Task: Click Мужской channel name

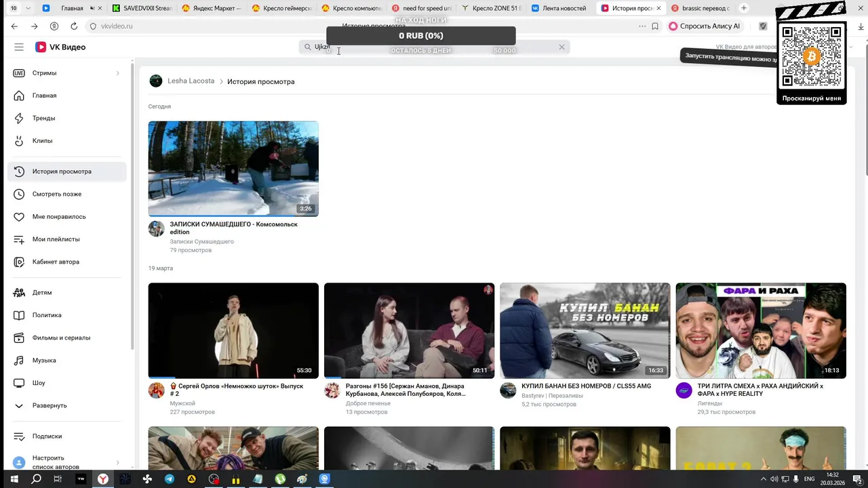Action: (182, 403)
